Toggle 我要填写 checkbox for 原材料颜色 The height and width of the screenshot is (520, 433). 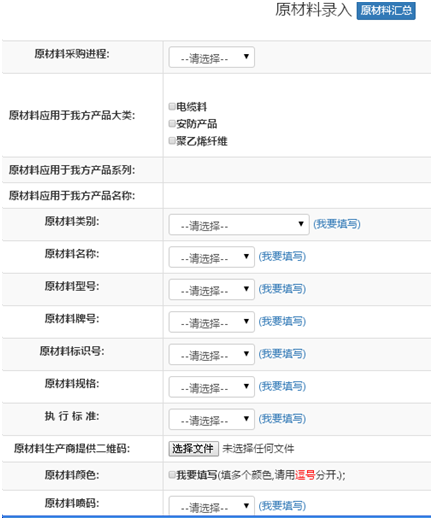click(x=172, y=475)
